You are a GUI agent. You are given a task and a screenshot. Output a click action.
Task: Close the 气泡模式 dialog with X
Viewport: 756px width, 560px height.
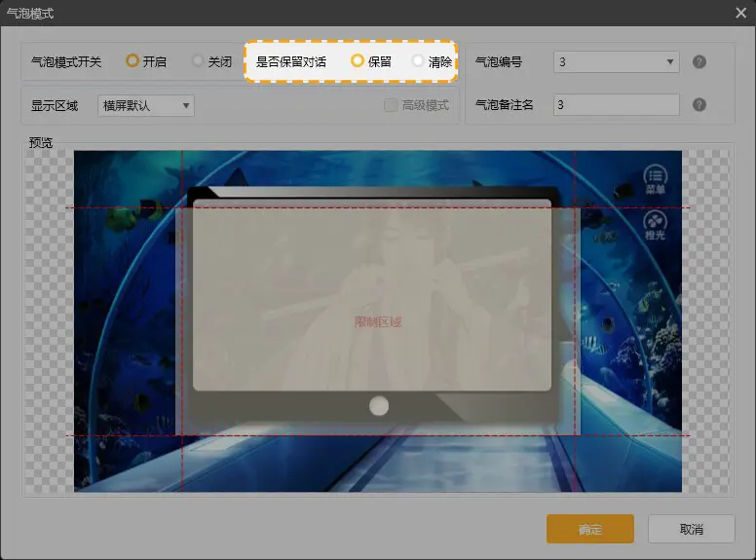(740, 13)
